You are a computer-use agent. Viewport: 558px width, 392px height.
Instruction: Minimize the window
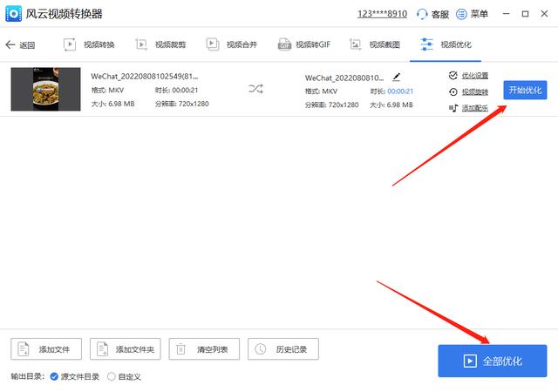(506, 14)
